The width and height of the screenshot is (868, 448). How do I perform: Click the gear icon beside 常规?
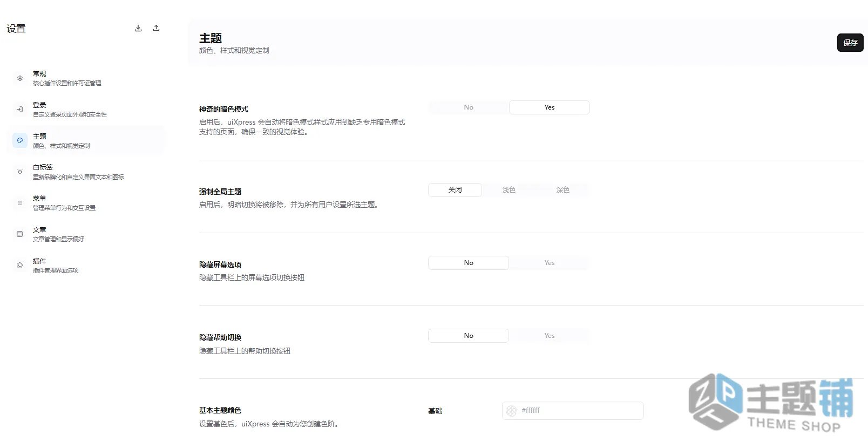pos(20,78)
